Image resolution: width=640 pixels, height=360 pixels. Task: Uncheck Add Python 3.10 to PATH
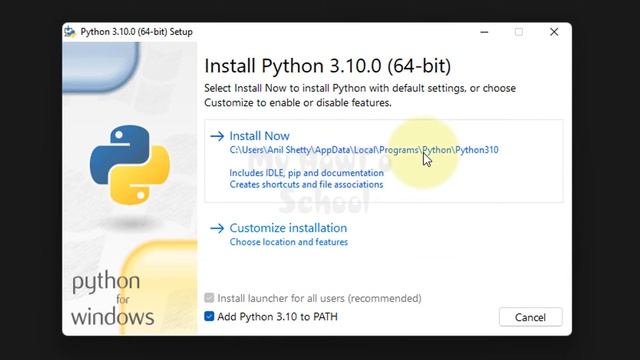click(209, 316)
